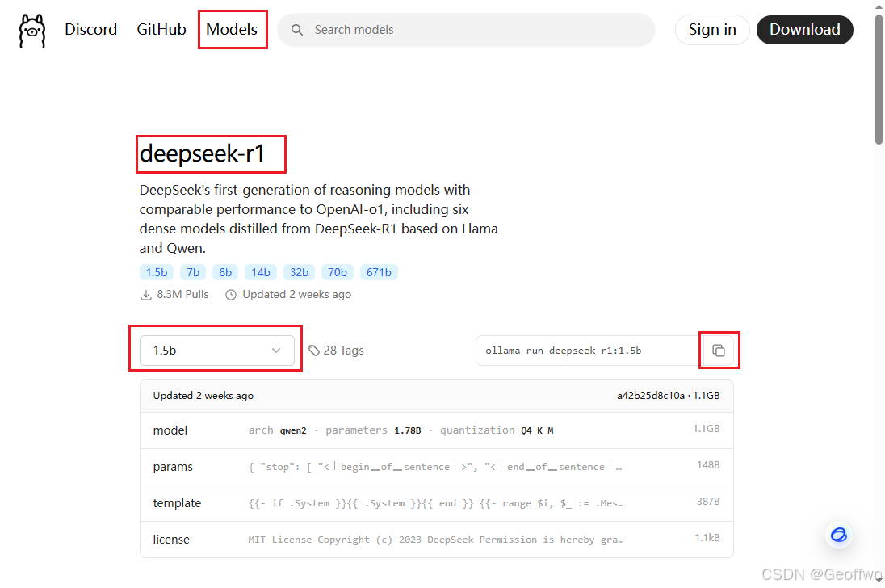
Task: Click the ollama run deepseek-r1:1.5b command field
Action: tap(588, 351)
